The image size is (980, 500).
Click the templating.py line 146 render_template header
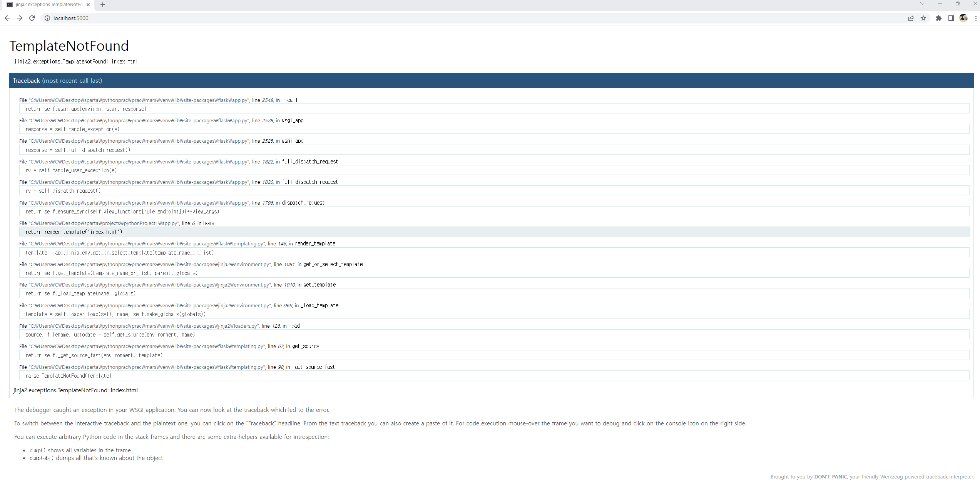[x=177, y=243]
